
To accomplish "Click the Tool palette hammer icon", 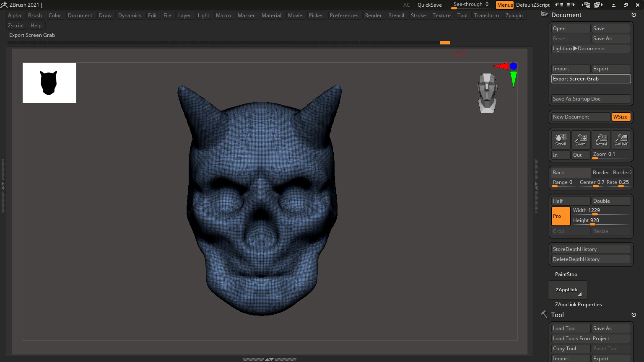I will pos(544,315).
